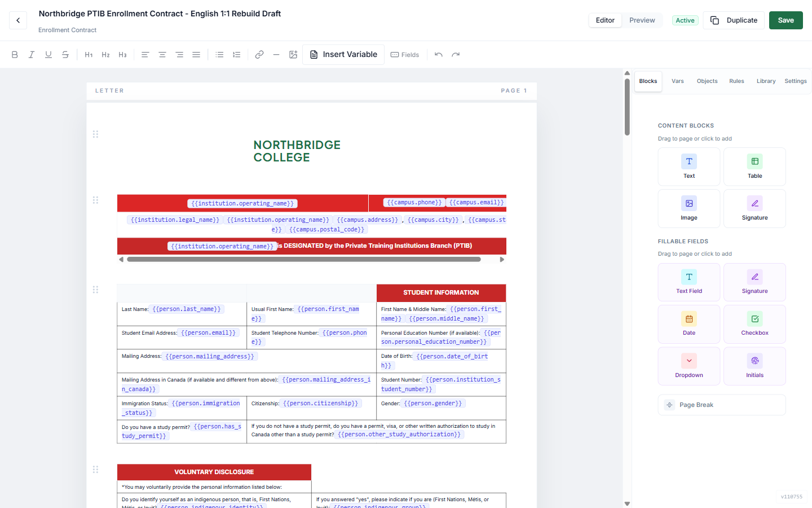Image resolution: width=812 pixels, height=508 pixels.
Task: Add a Dropdown fillable field
Action: 689,366
